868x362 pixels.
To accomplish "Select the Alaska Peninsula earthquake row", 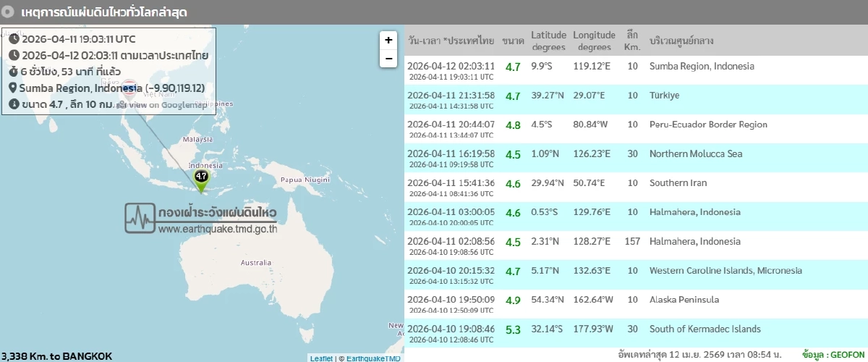I will click(x=635, y=304).
